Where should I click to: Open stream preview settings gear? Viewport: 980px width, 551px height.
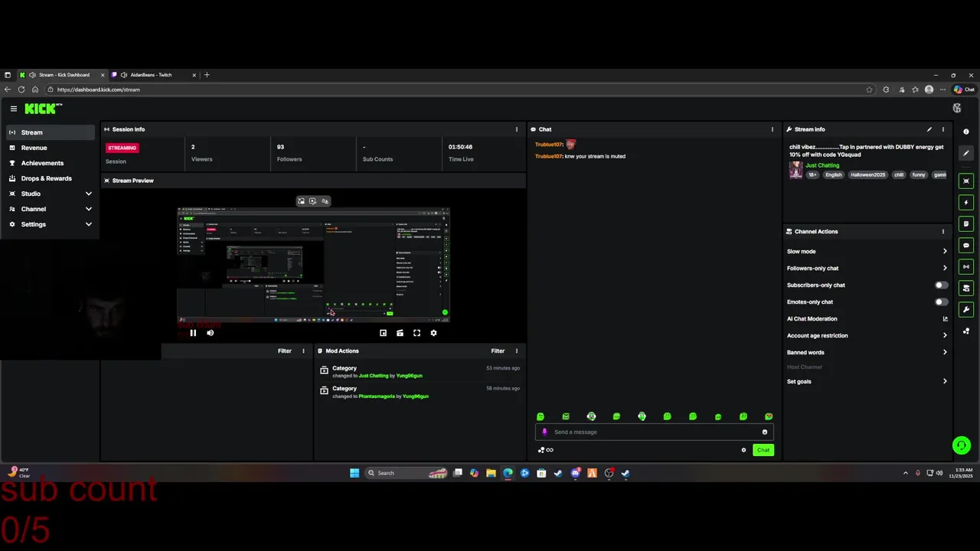[x=433, y=333]
